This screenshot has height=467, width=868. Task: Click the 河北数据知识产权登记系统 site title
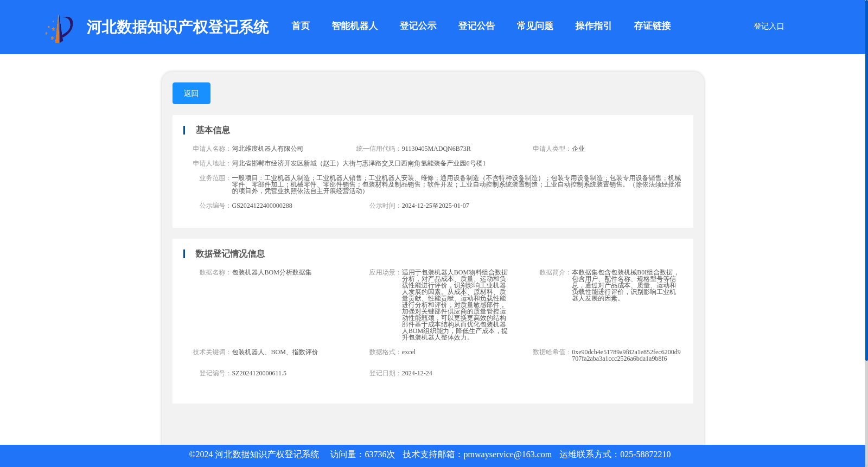177,27
